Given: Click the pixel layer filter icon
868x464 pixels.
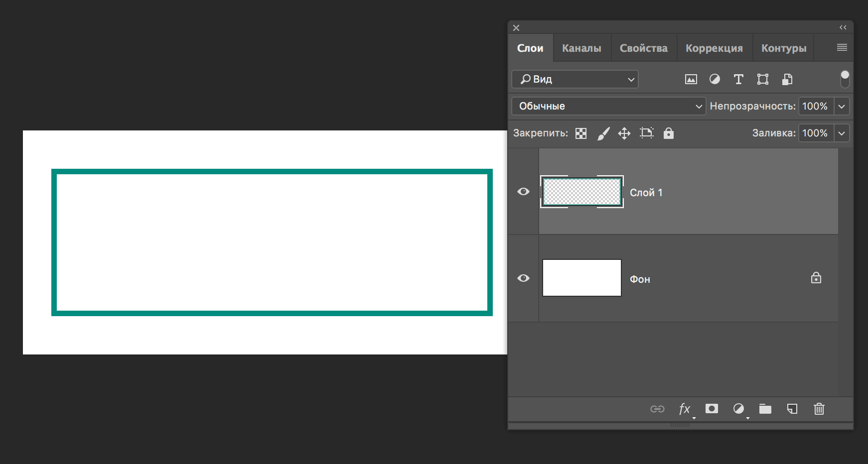Looking at the screenshot, I should [x=691, y=79].
